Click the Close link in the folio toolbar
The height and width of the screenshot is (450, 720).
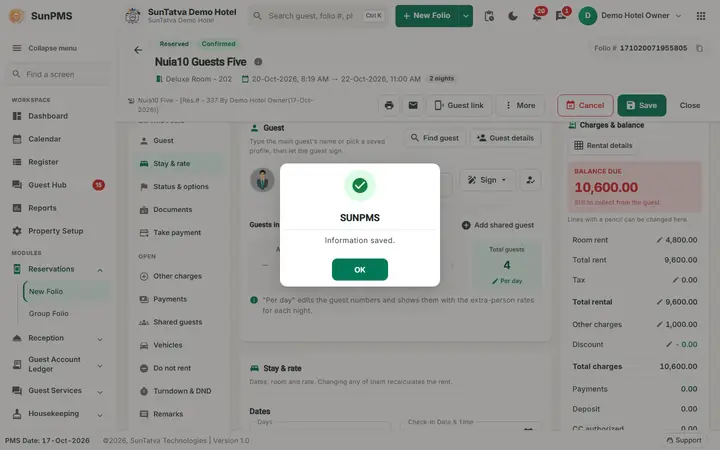coord(690,105)
